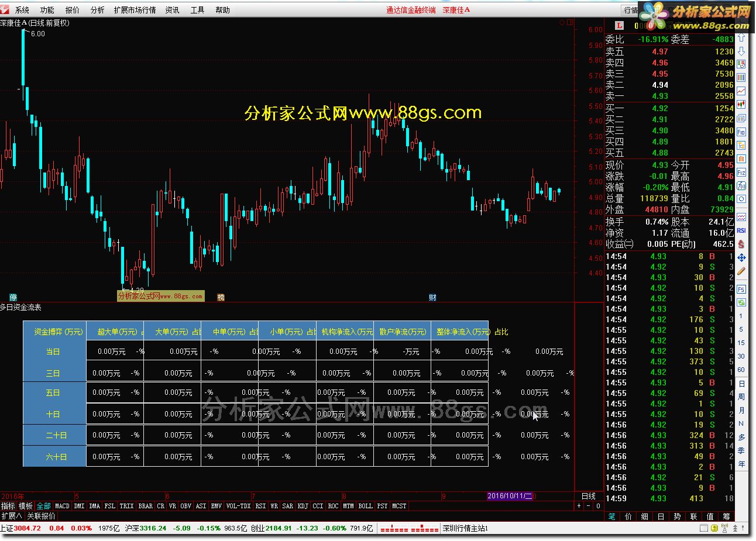Switch to 周 weekly period
This screenshot has width=756, height=541.
(741, 397)
